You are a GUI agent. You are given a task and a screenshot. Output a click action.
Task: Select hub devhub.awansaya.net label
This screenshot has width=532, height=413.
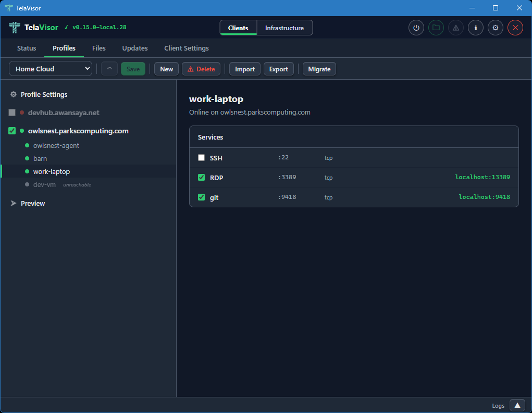pyautogui.click(x=64, y=112)
